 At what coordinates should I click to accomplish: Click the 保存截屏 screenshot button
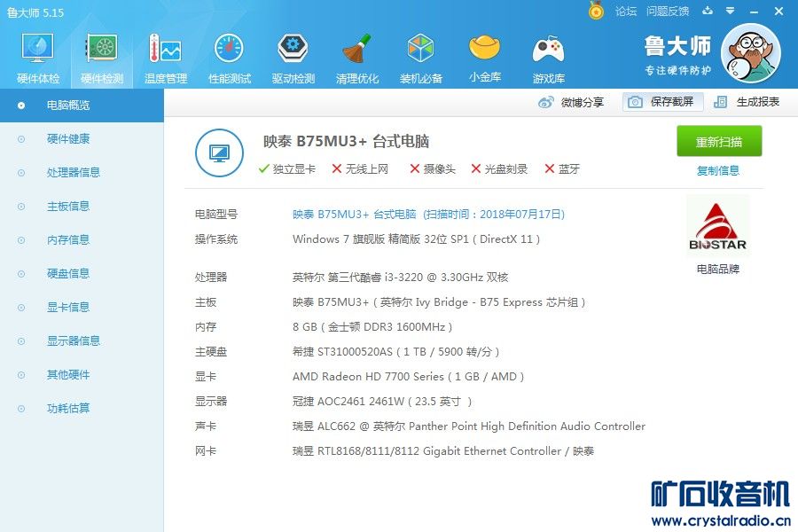point(663,102)
